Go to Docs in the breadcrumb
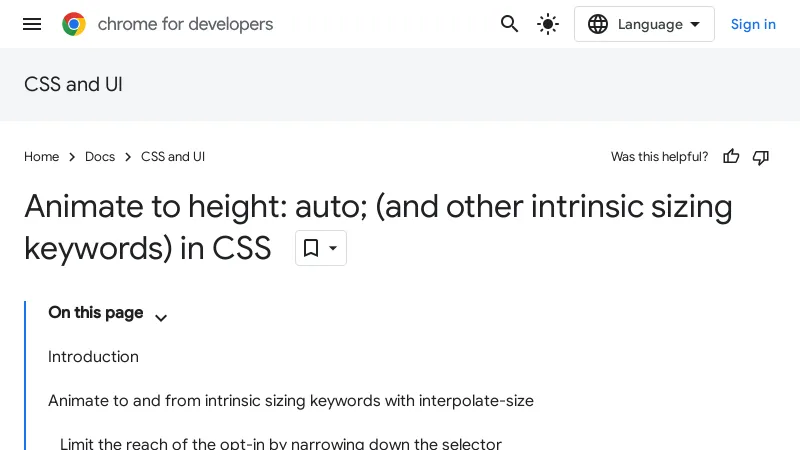Image resolution: width=800 pixels, height=450 pixels. (x=100, y=157)
